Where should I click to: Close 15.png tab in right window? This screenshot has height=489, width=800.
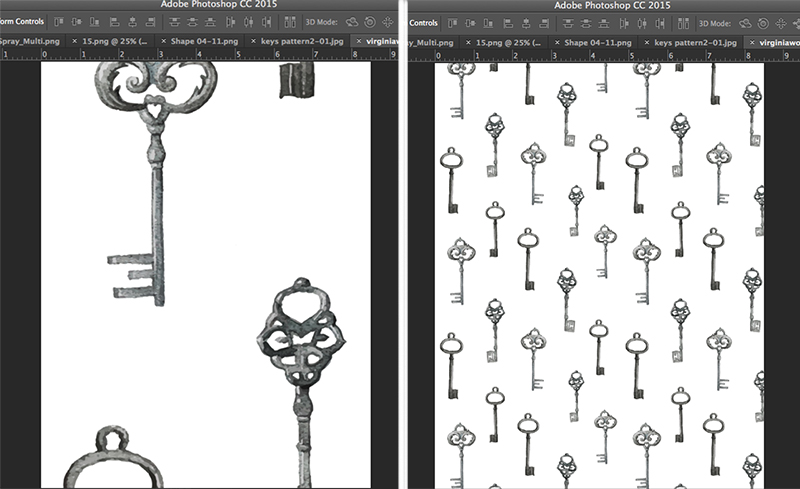468,42
